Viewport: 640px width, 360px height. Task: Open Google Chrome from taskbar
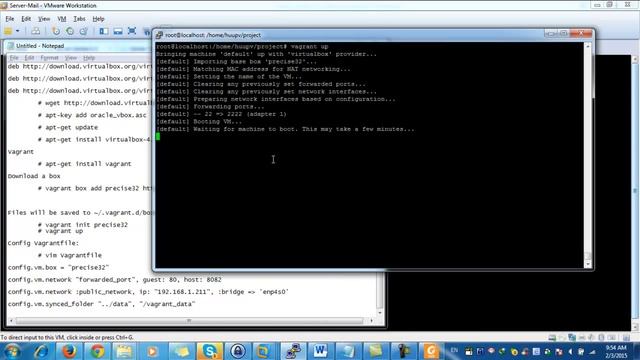97,351
